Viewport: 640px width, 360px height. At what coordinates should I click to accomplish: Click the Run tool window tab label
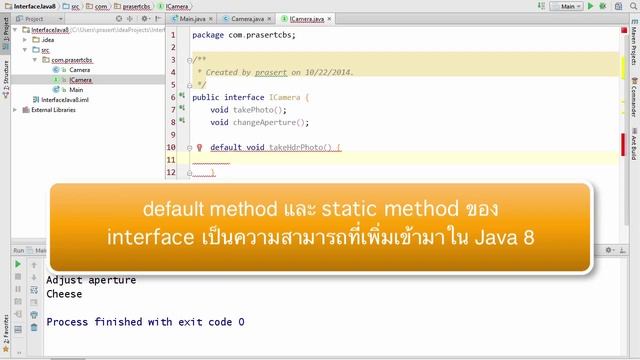[x=19, y=250]
